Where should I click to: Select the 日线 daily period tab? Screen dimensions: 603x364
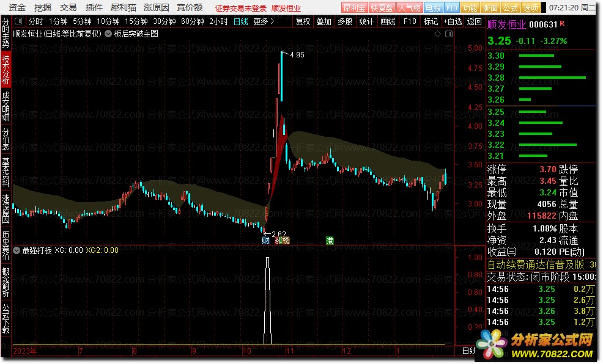[x=241, y=21]
